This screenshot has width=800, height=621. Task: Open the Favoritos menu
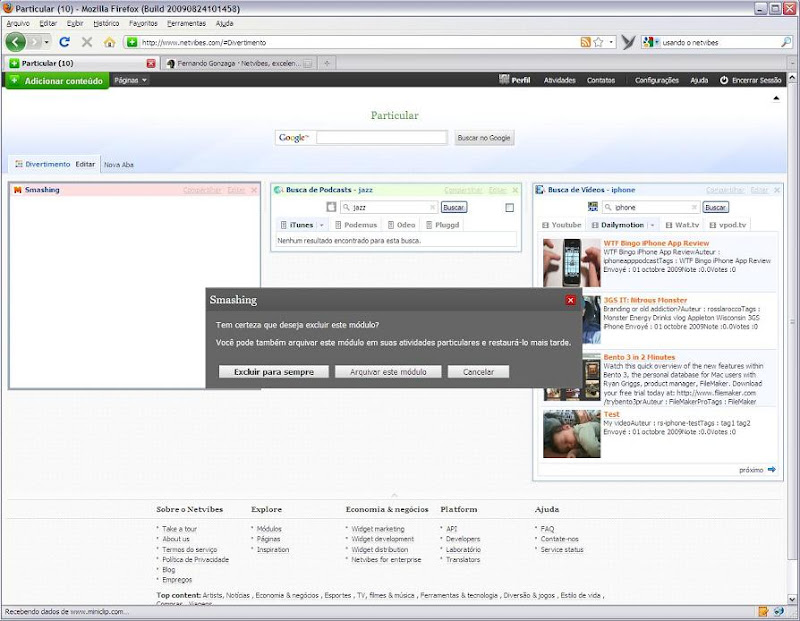pyautogui.click(x=143, y=23)
